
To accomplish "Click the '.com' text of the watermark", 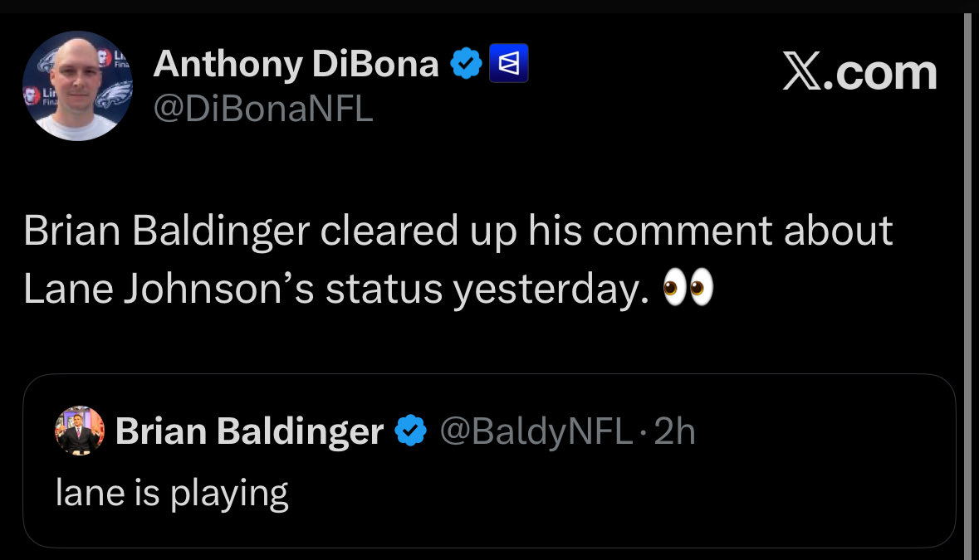I will pos(883,73).
